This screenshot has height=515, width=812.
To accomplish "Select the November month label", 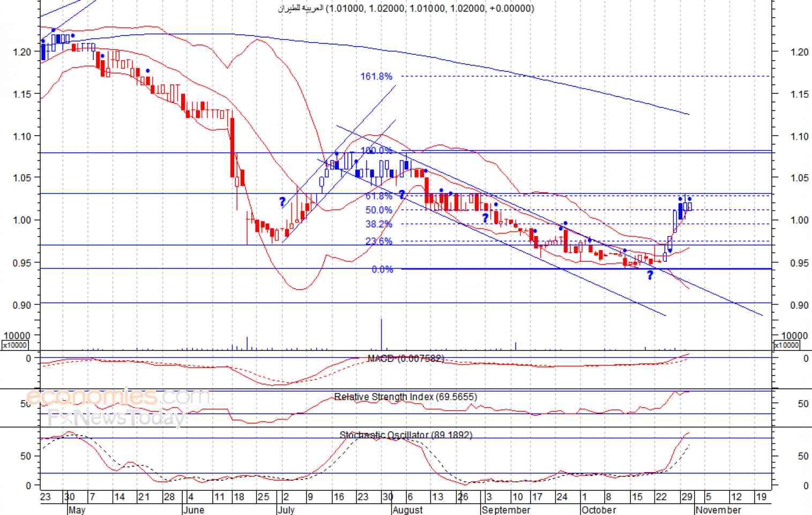I will click(x=718, y=510).
